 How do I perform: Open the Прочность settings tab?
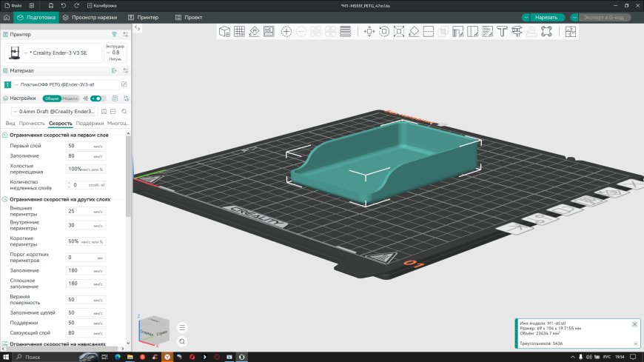32,124
